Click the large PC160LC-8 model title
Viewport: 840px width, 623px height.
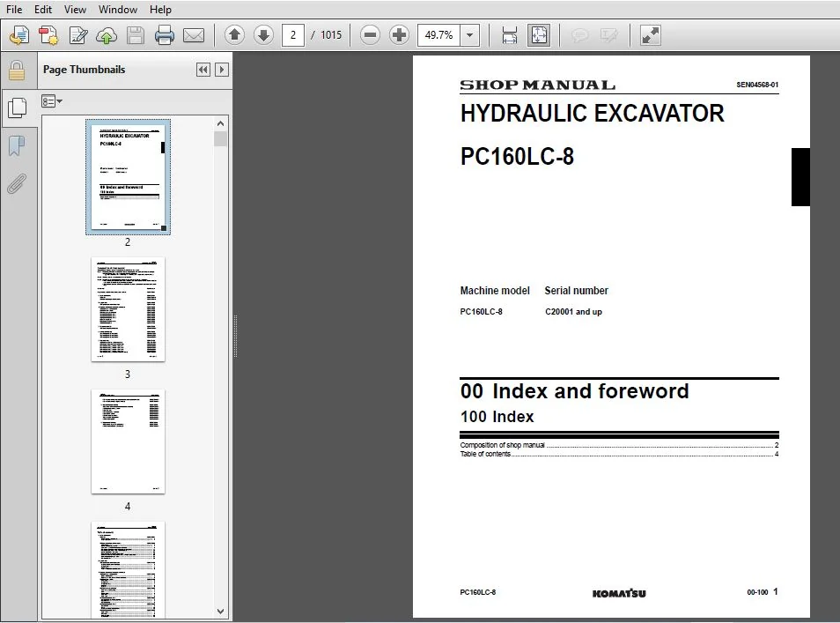(517, 157)
